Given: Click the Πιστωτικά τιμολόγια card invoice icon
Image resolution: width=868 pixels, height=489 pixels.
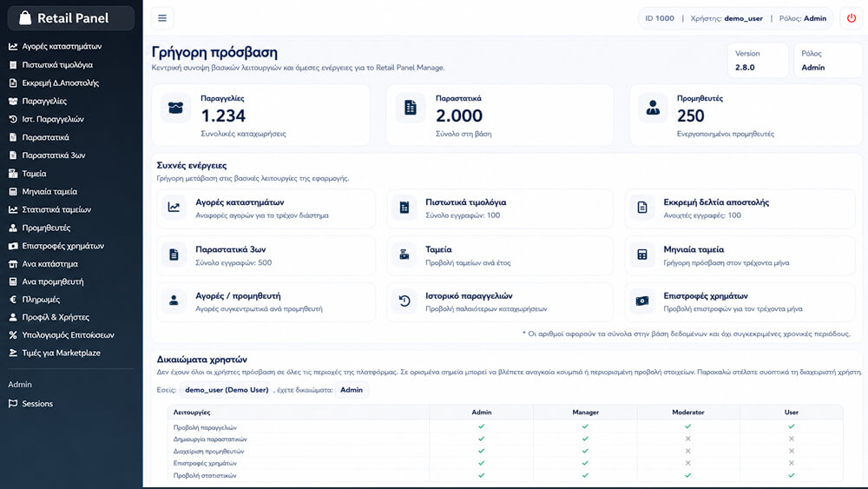Looking at the screenshot, I should coord(404,208).
